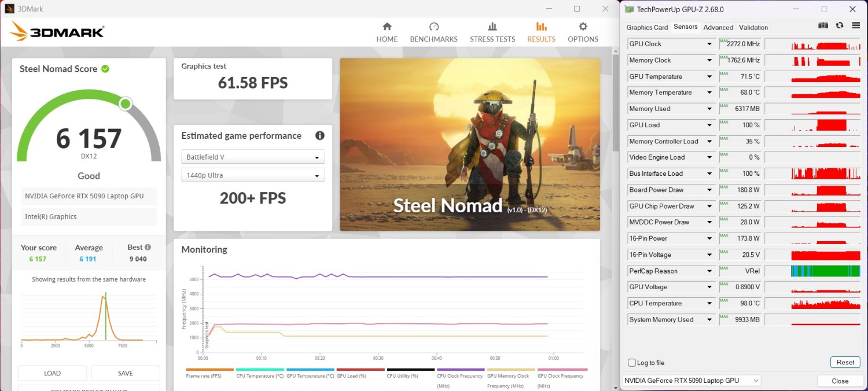Expand the Memory Temperature sensor dropdown

pos(709,93)
